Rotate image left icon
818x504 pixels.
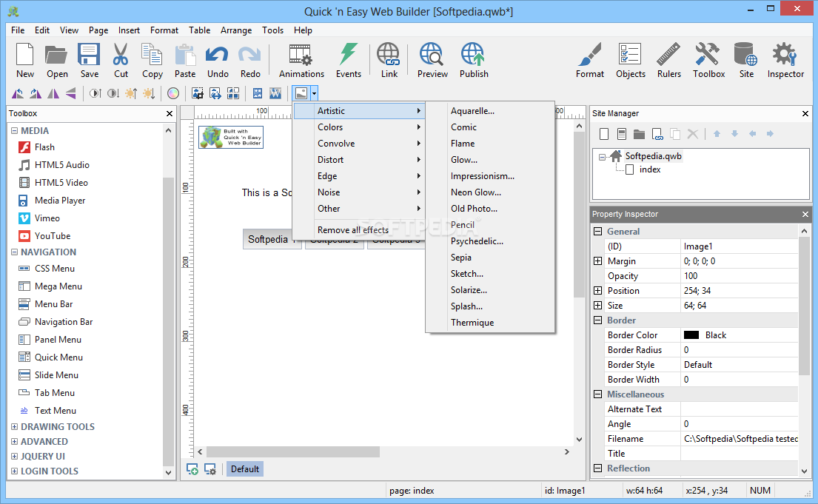[x=18, y=93]
